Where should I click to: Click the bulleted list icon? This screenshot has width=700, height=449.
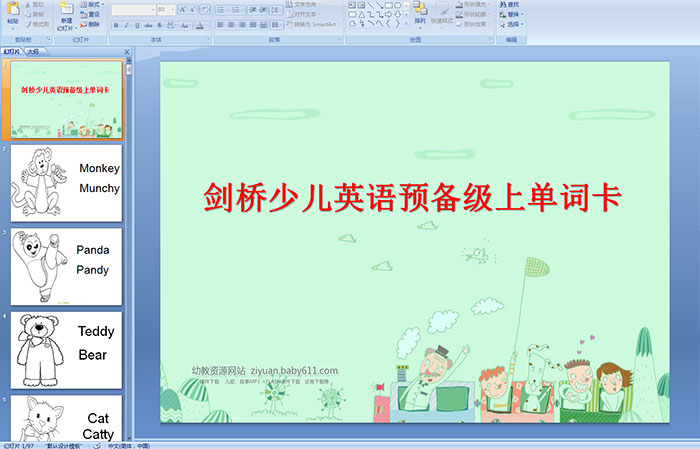[x=222, y=10]
